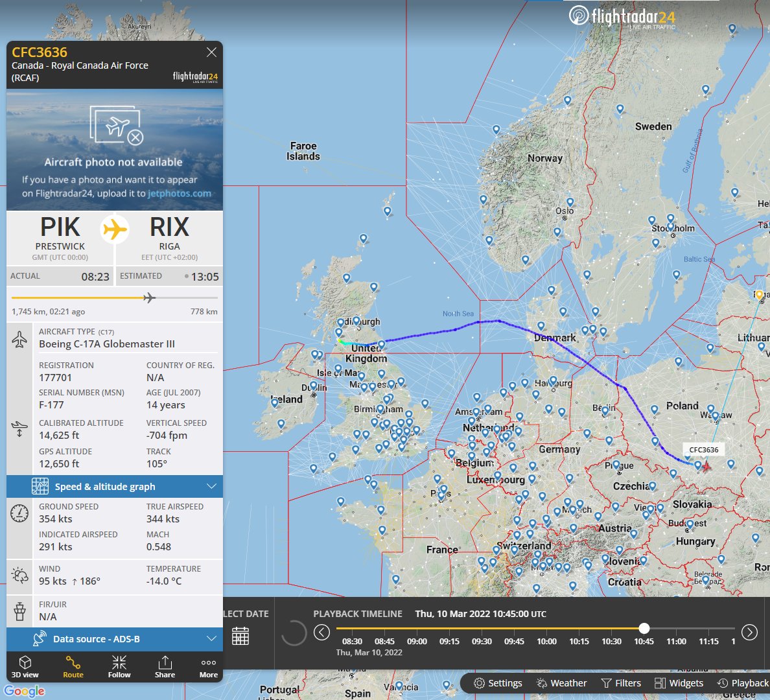This screenshot has height=700, width=770.
Task: Click the aircraft photo placeholder icon
Action: click(117, 125)
